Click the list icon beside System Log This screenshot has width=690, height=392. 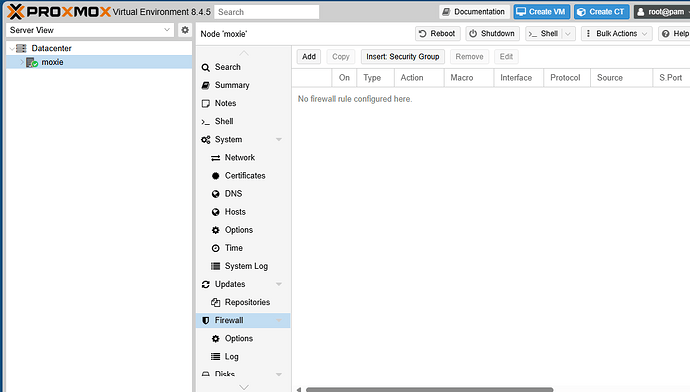point(216,266)
